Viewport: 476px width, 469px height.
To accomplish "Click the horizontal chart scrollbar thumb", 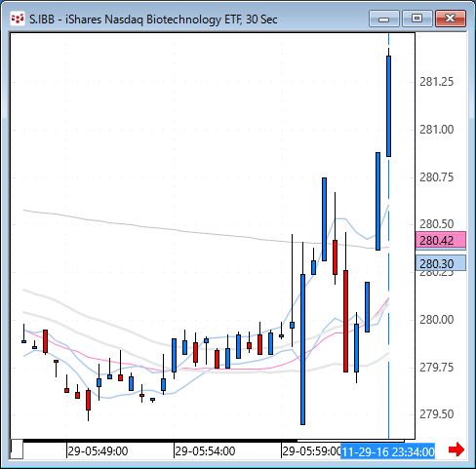I will tap(350, 441).
